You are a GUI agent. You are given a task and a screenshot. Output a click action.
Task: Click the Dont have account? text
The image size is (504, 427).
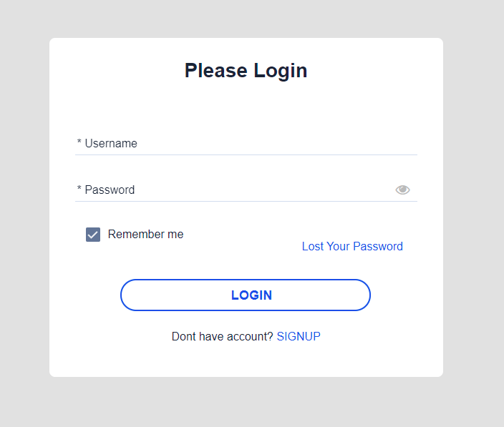(x=222, y=336)
